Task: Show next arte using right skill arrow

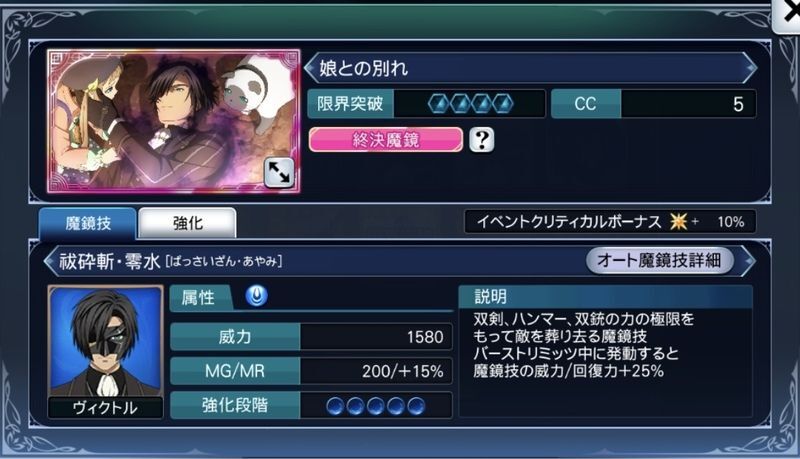Action: coord(748,261)
